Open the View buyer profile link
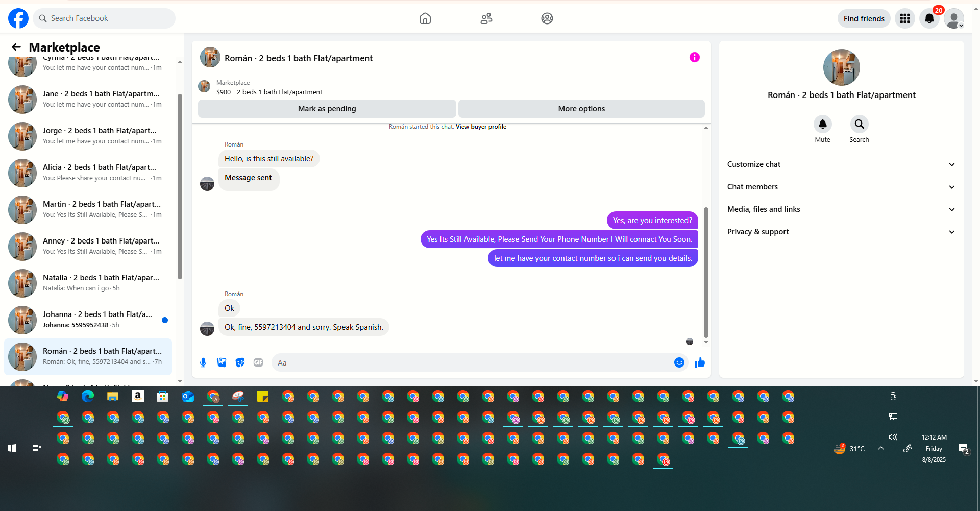Screen dimensions: 980x511 click(481, 127)
